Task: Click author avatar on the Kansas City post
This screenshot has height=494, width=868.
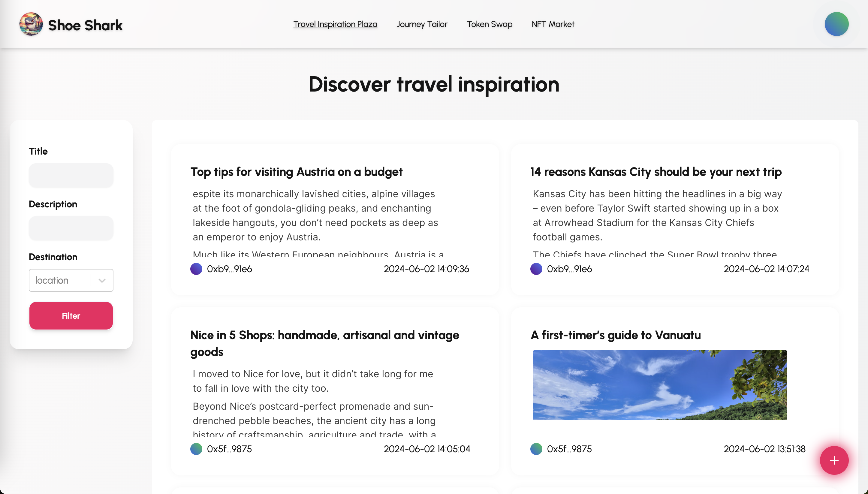Action: [x=536, y=269]
